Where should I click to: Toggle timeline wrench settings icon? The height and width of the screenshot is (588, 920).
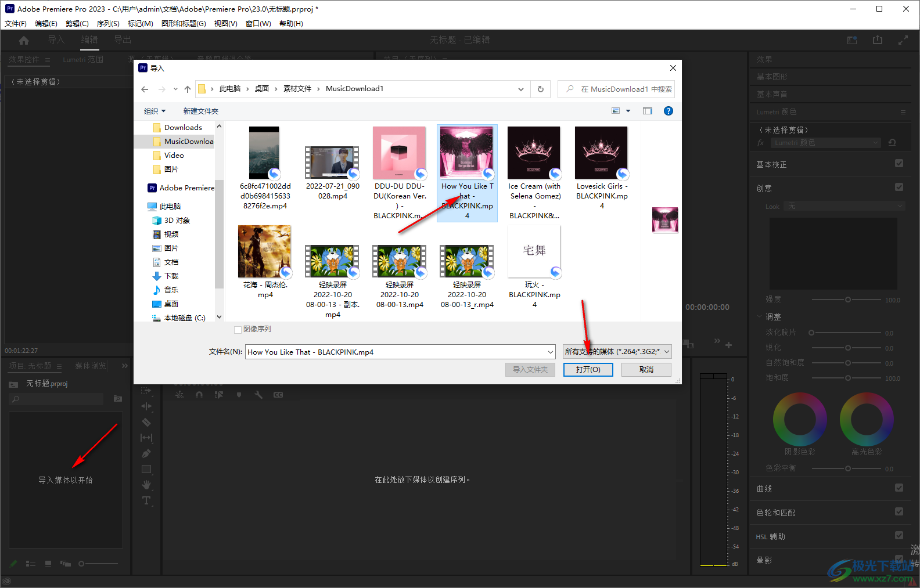258,395
